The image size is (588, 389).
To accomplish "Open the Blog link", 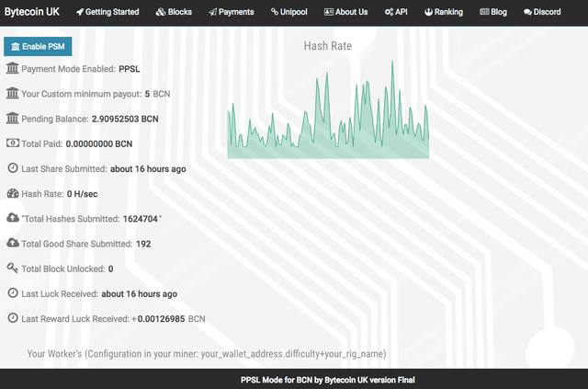I will 493,12.
